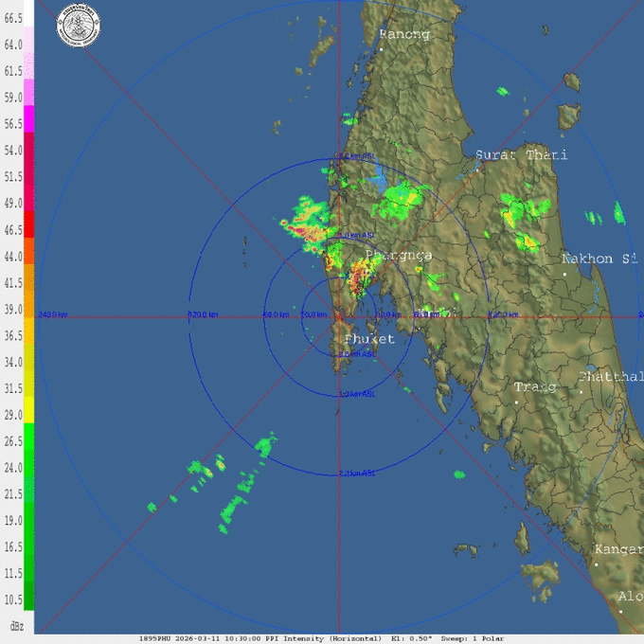Viewport: 644px width, 644px height.
Task: Click the dBz unit label below the scale
Action: point(16,627)
